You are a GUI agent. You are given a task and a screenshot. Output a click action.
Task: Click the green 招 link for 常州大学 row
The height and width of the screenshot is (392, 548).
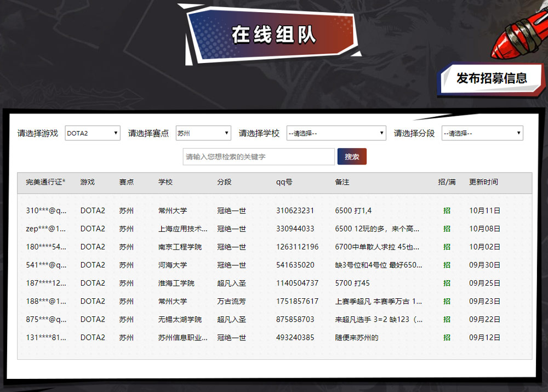coord(446,211)
